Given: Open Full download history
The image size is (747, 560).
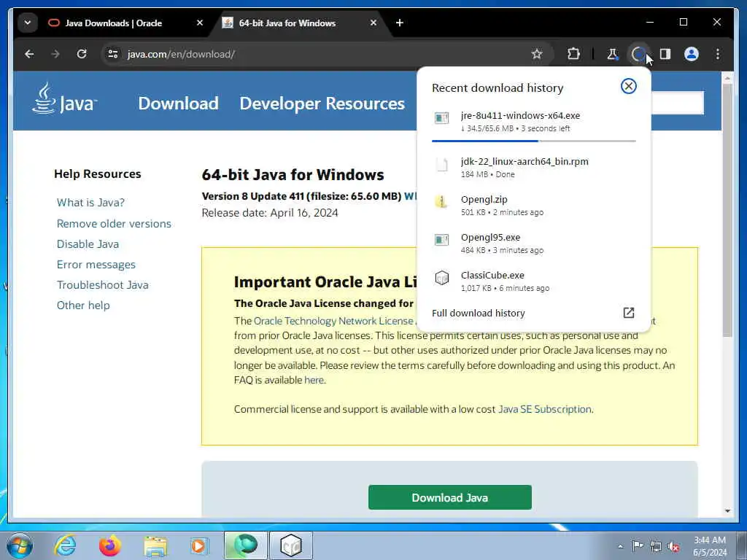Looking at the screenshot, I should [x=479, y=313].
